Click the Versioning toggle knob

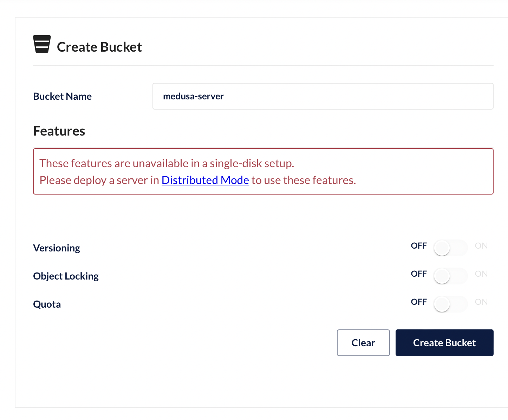[x=442, y=248]
